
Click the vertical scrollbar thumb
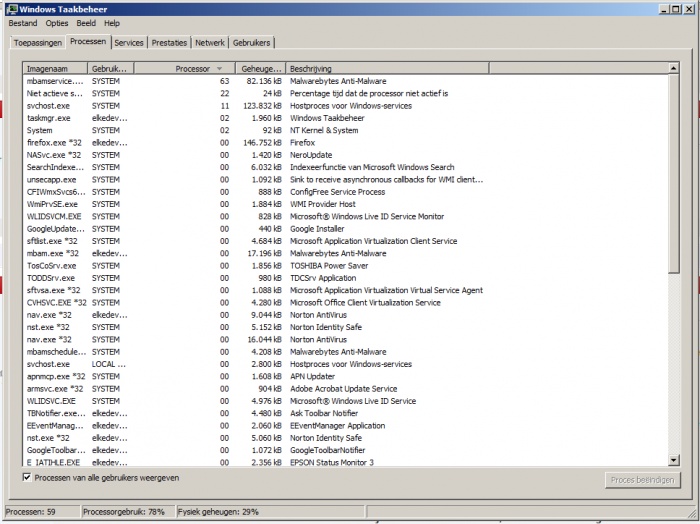(674, 174)
